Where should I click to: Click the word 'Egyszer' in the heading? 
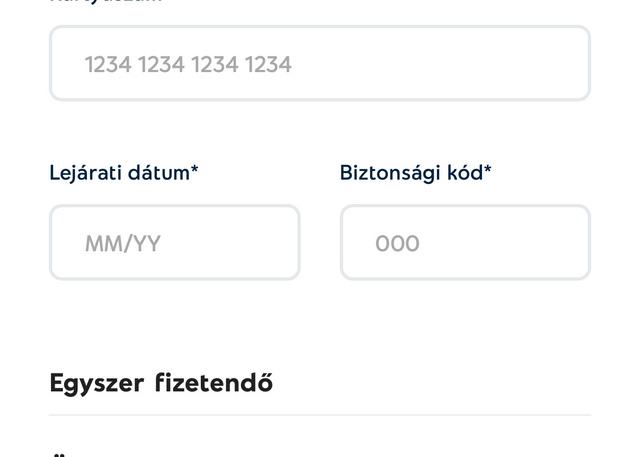(97, 384)
